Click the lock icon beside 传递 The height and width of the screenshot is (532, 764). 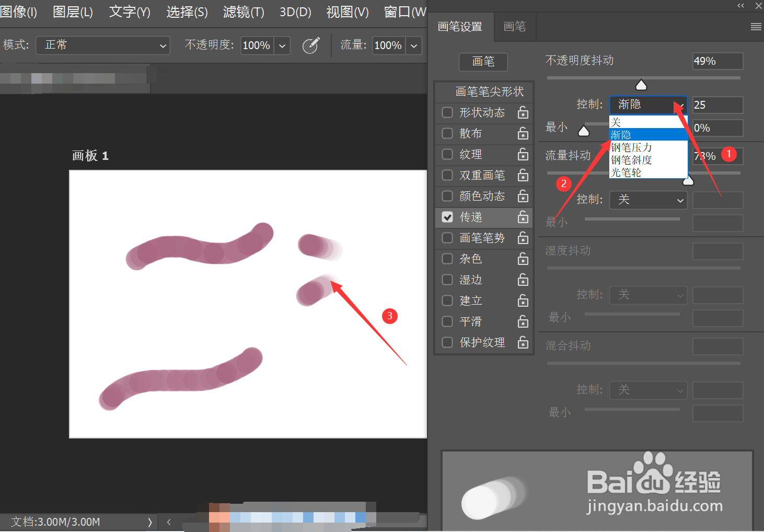(523, 217)
